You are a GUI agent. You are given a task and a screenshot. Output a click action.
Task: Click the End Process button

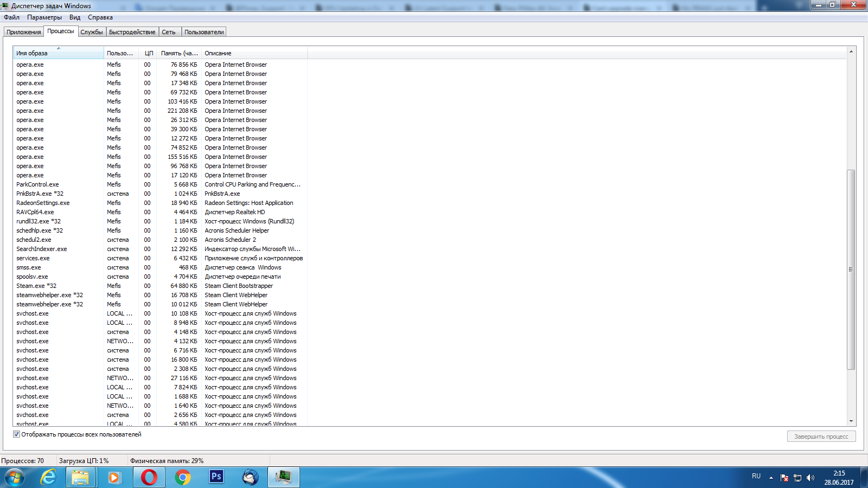(821, 436)
